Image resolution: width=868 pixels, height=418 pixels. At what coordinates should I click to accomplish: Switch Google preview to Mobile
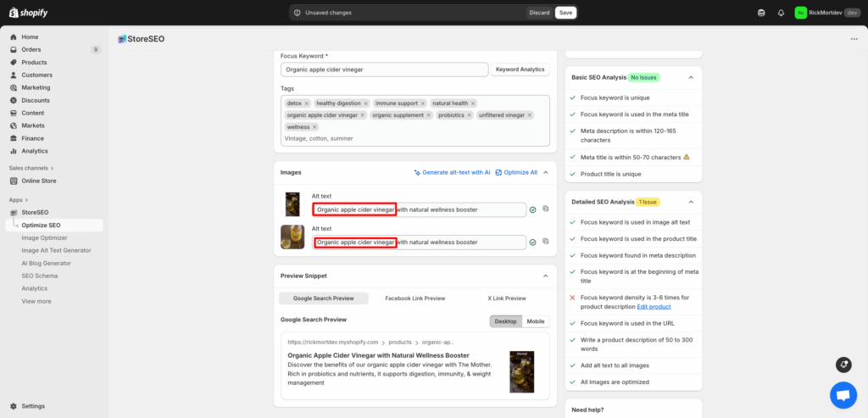[x=535, y=321]
